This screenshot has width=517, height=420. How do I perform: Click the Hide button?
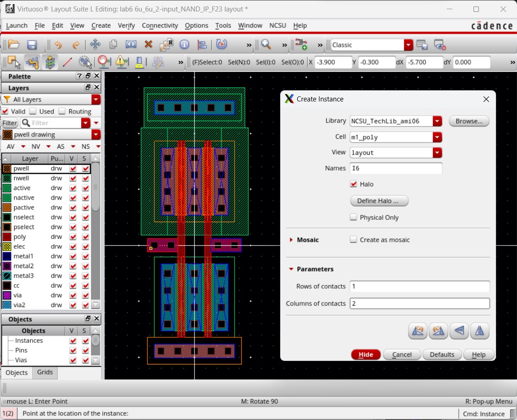coord(366,354)
